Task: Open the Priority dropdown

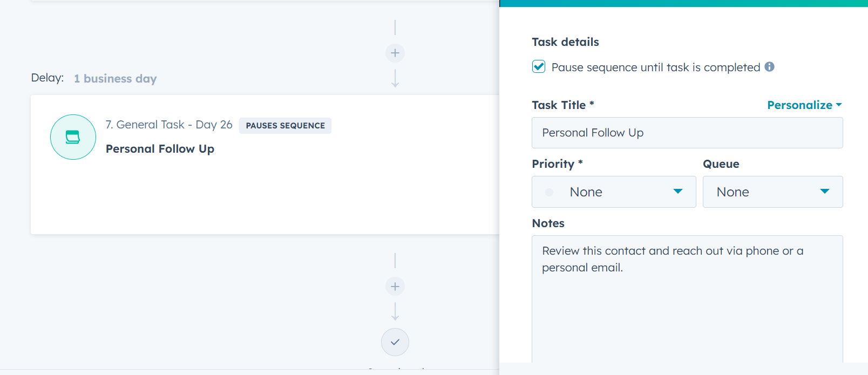Action: point(614,192)
